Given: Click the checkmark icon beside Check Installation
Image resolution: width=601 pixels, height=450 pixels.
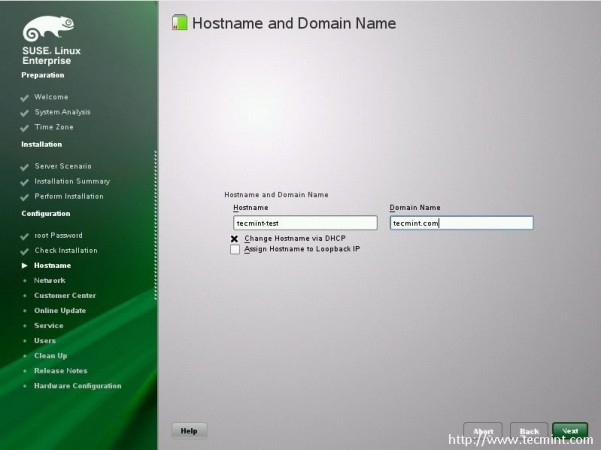Looking at the screenshot, I should point(25,251).
